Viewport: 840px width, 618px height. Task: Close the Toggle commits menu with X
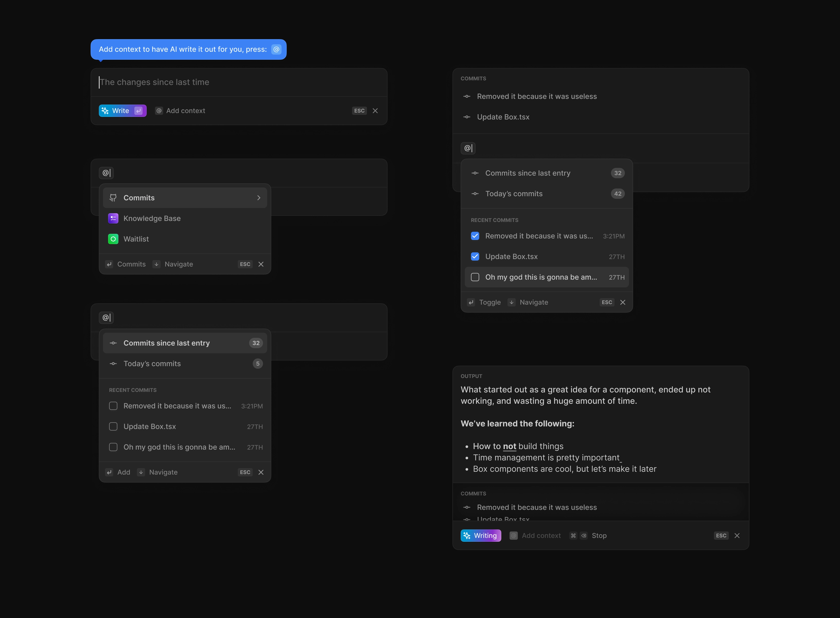tap(623, 302)
